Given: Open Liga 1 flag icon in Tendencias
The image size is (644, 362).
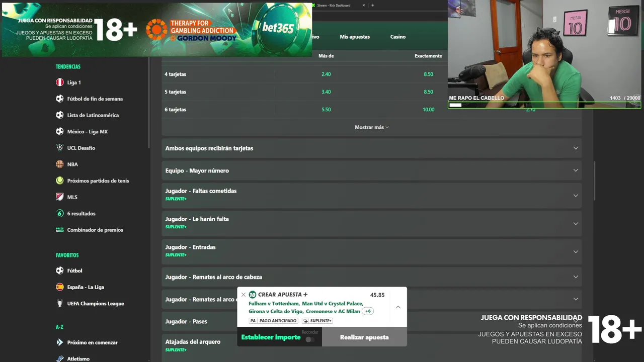Looking at the screenshot, I should coord(60,82).
